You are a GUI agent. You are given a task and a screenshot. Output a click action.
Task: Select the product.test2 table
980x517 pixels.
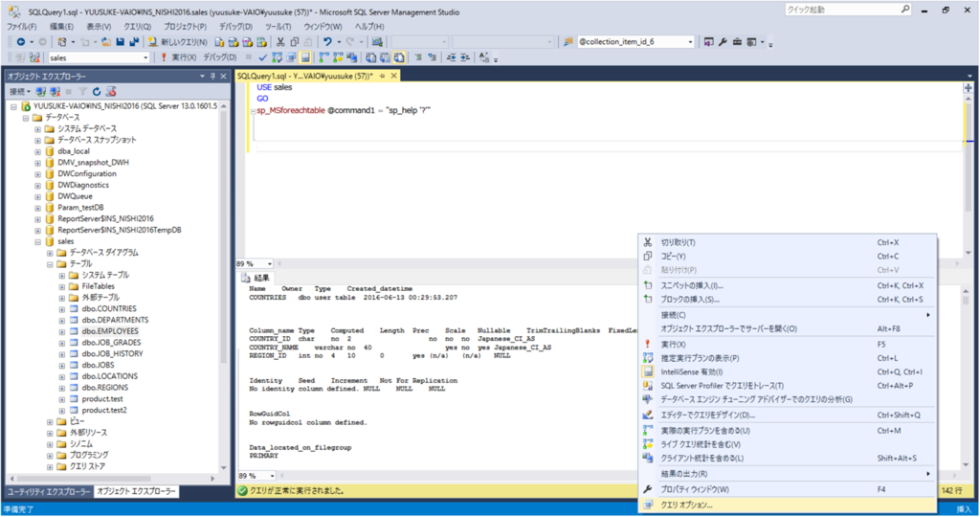click(103, 410)
